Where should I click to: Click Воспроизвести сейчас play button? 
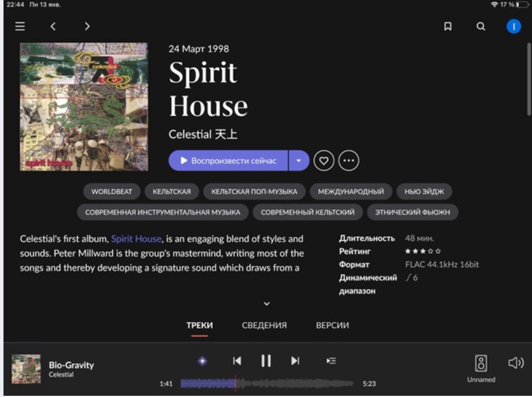pos(228,161)
